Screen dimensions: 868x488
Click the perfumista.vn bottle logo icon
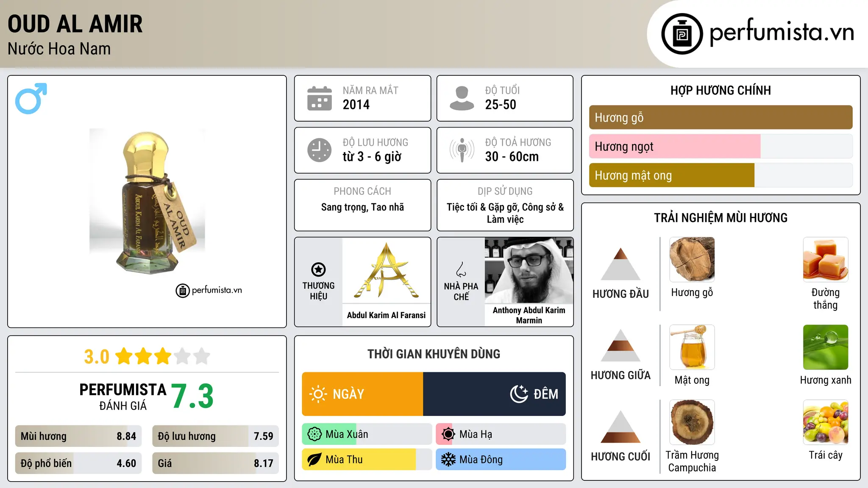[682, 33]
